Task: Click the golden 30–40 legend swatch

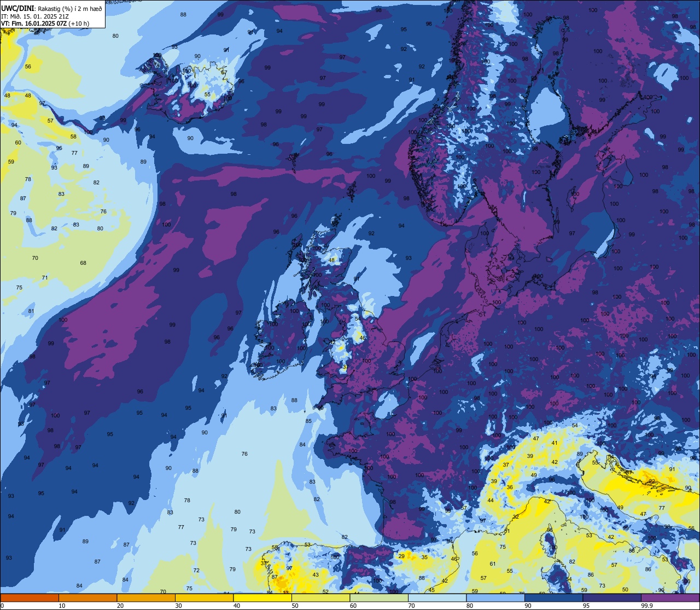Action: pyautogui.click(x=204, y=598)
